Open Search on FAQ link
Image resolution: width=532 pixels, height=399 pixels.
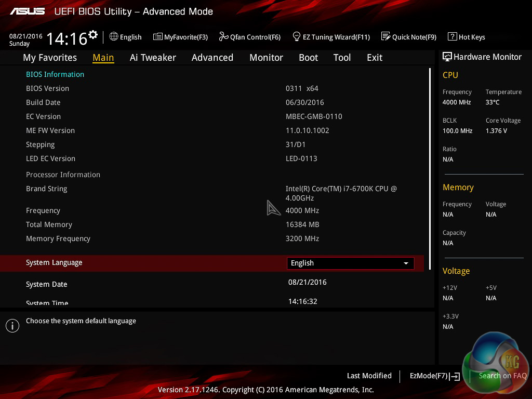502,376
